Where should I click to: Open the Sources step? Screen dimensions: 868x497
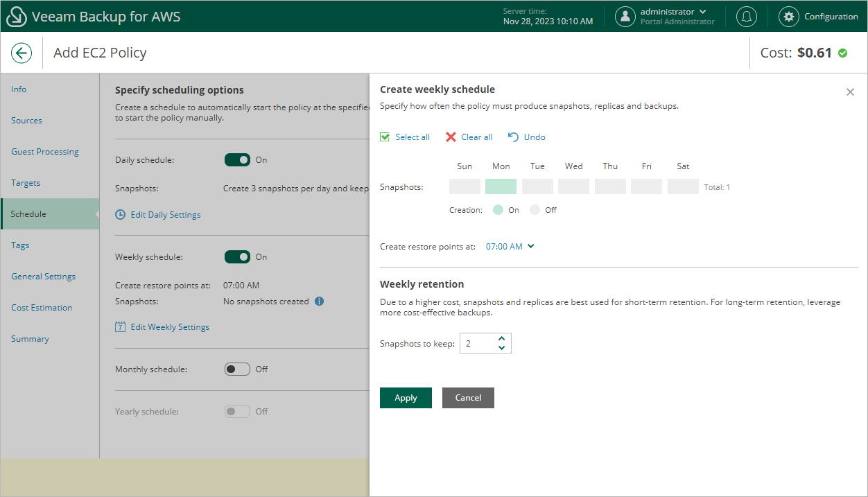pos(50,121)
